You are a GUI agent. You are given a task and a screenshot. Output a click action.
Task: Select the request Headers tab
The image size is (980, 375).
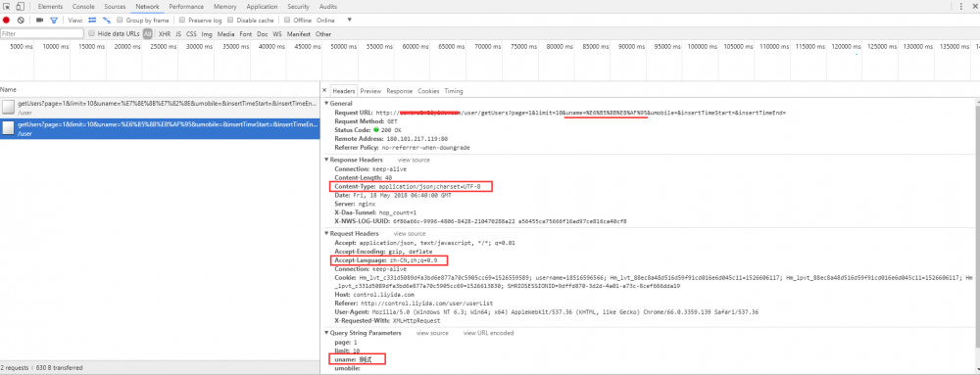(x=344, y=91)
